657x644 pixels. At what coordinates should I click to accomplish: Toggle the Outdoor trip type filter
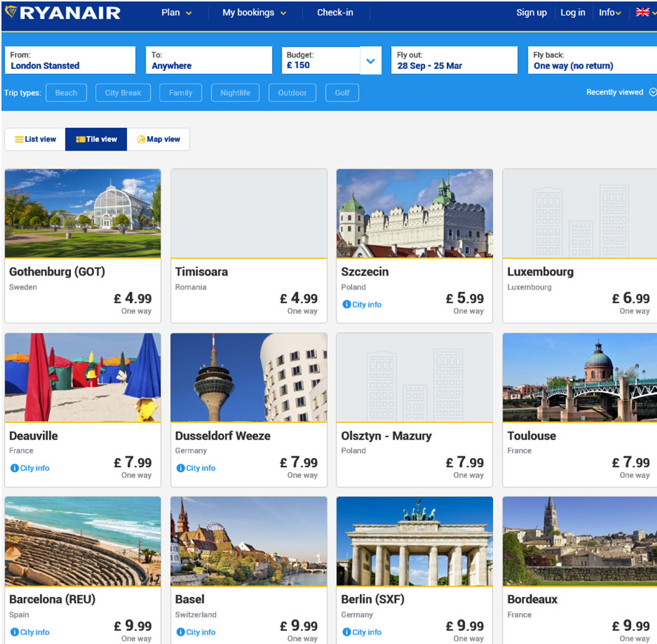292,93
